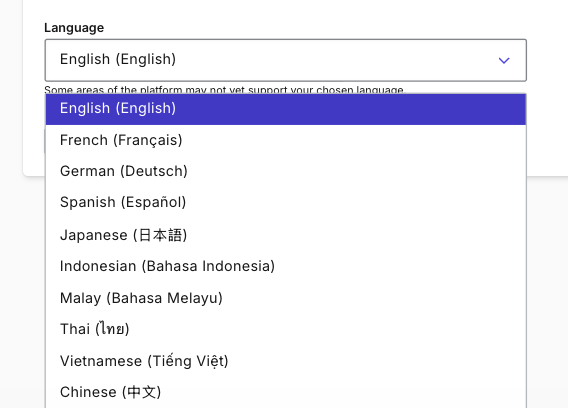Switch language to Japanese (日本語)
This screenshot has height=408, width=568.
tap(285, 235)
